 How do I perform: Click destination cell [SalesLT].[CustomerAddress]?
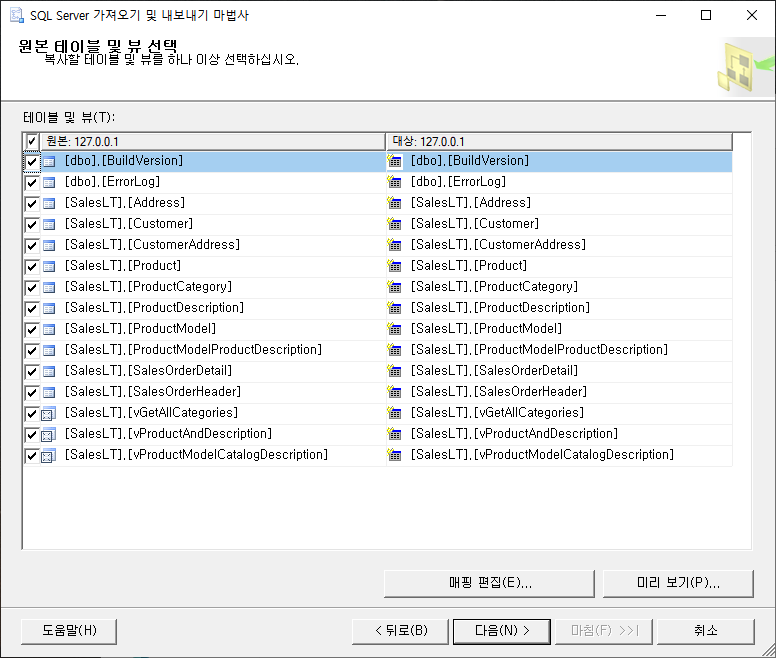point(559,245)
